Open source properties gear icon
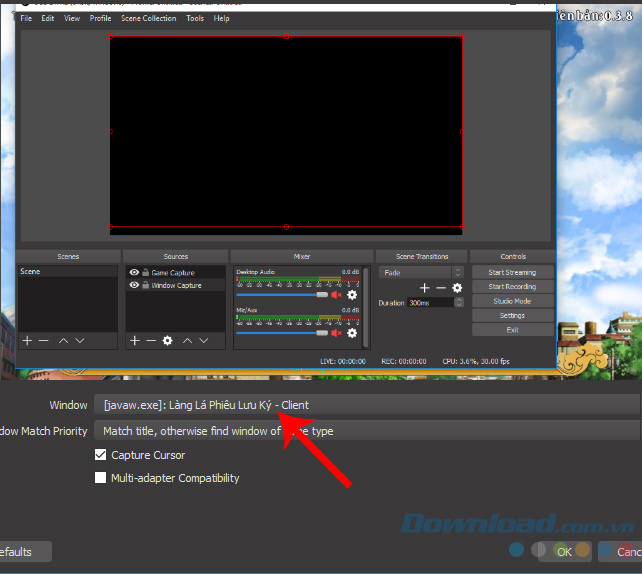The image size is (642, 574). pyautogui.click(x=167, y=341)
